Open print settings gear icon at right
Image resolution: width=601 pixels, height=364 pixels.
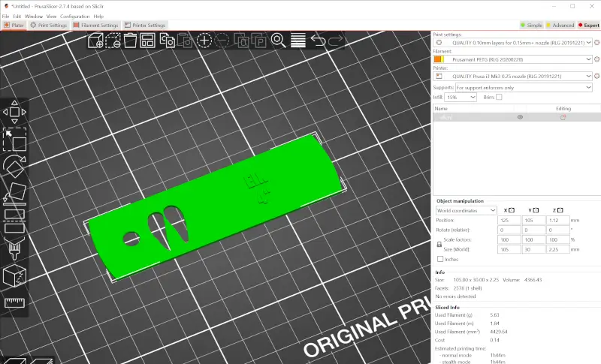(x=596, y=43)
